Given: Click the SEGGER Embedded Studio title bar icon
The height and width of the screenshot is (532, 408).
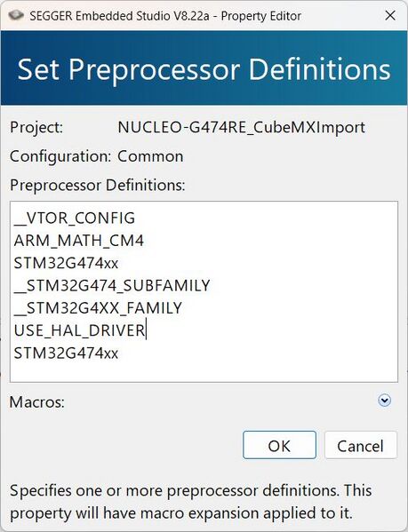Looking at the screenshot, I should click(x=16, y=16).
